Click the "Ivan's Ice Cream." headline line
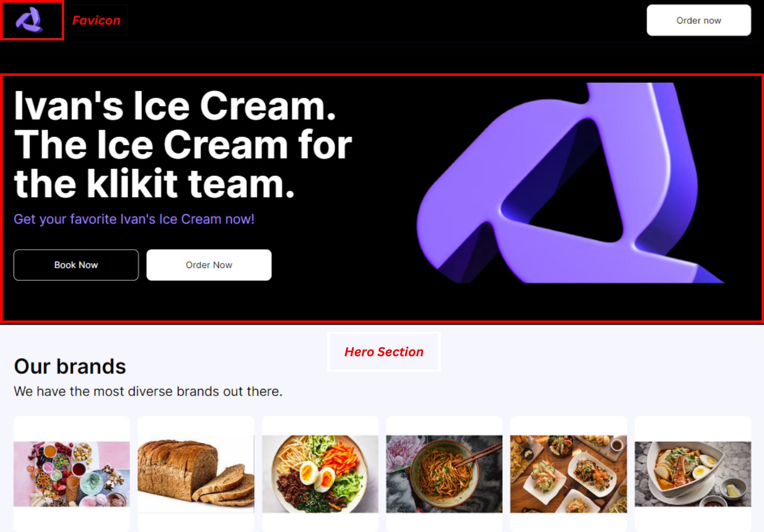This screenshot has width=764, height=532. click(x=175, y=105)
